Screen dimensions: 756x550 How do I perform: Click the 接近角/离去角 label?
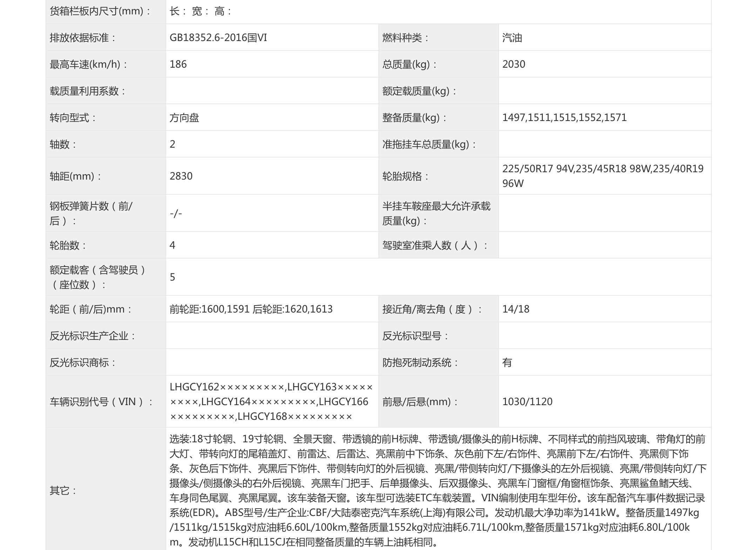432,309
